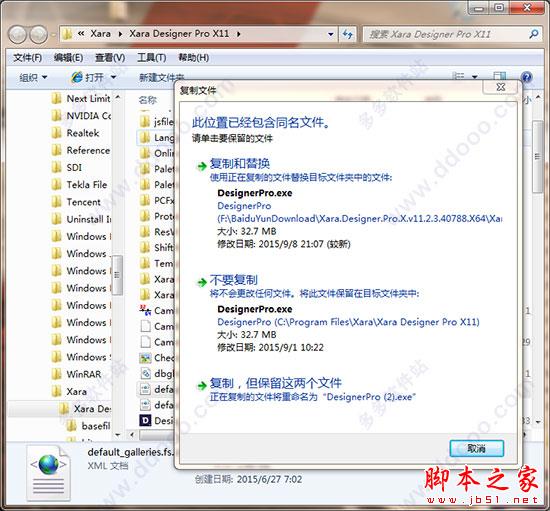Viewport: 550px width, 511px height.
Task: Click the 'default_galleries.fs' filename in details pane
Action: [x=130, y=452]
